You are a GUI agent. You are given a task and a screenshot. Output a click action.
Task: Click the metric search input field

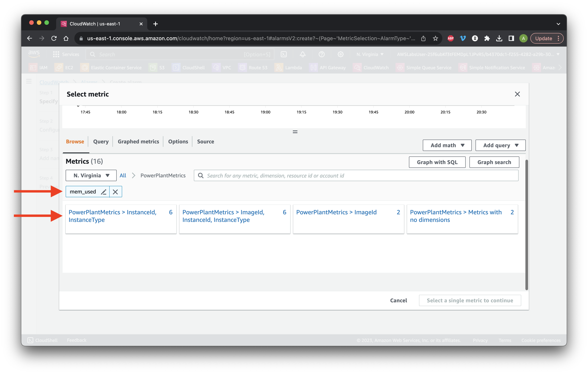[x=356, y=176]
